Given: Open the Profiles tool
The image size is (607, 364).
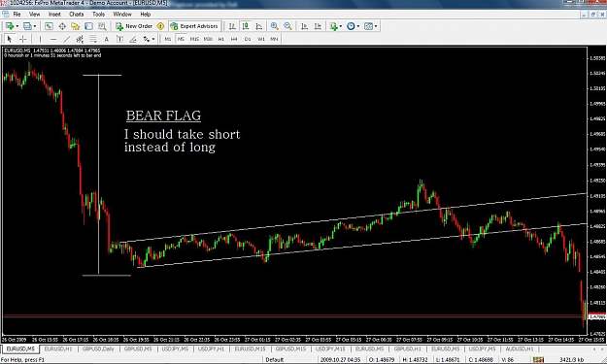Looking at the screenshot, I should [27, 26].
